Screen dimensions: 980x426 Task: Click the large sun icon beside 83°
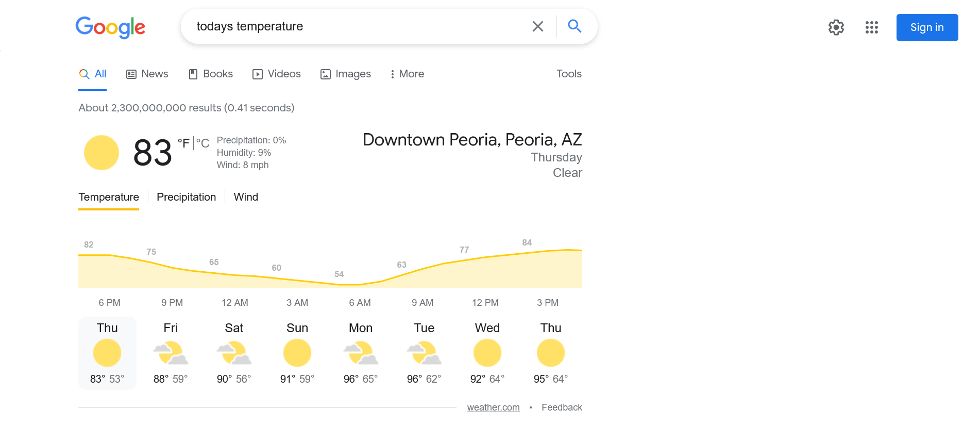(x=101, y=152)
